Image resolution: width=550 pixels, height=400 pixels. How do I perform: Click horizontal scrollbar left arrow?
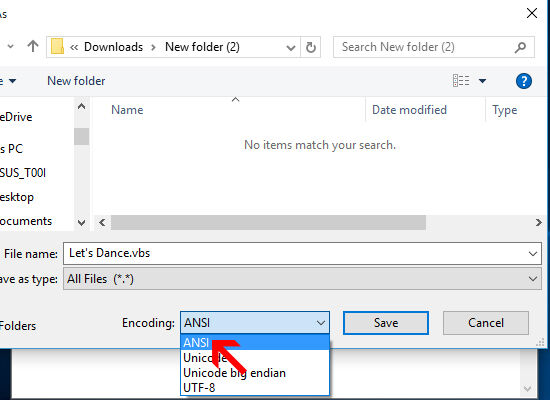coord(102,222)
